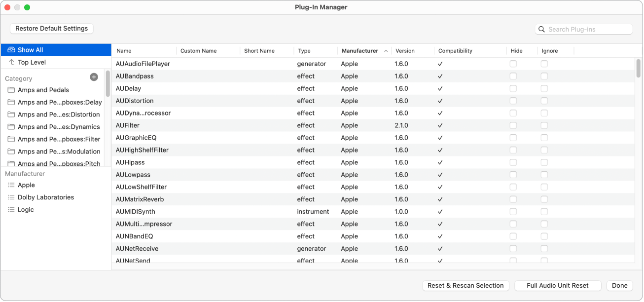Click the folder icon beside Amps and Pedals
Viewport: 644px width, 302px height.
pos(11,90)
